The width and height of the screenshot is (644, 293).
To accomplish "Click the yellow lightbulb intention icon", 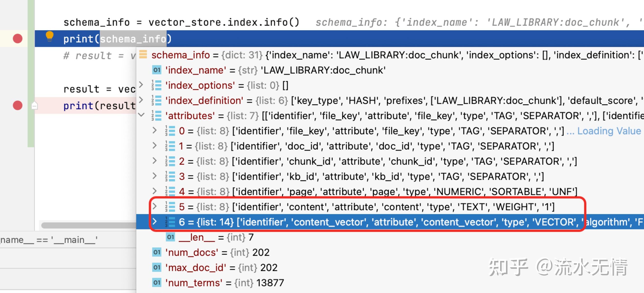I will coord(49,36).
